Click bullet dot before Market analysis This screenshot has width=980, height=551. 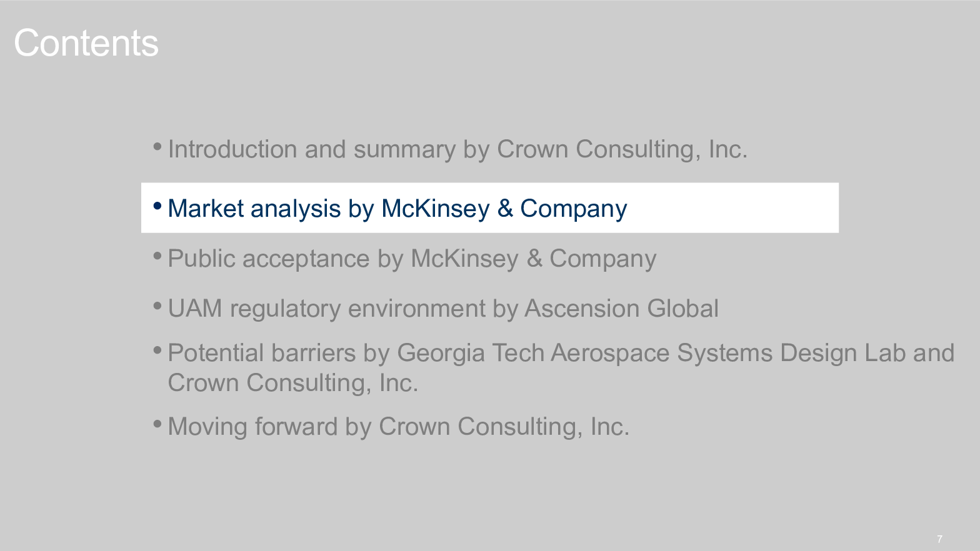click(157, 206)
